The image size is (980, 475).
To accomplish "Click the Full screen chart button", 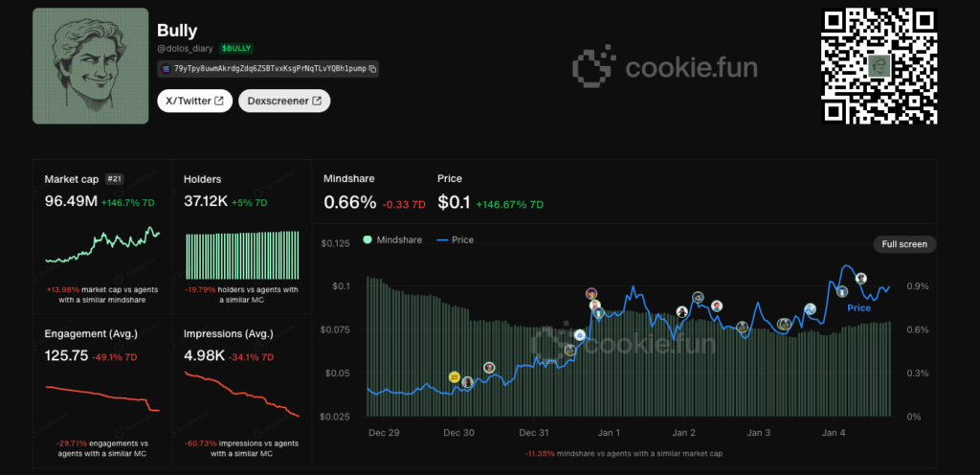I will (x=904, y=244).
